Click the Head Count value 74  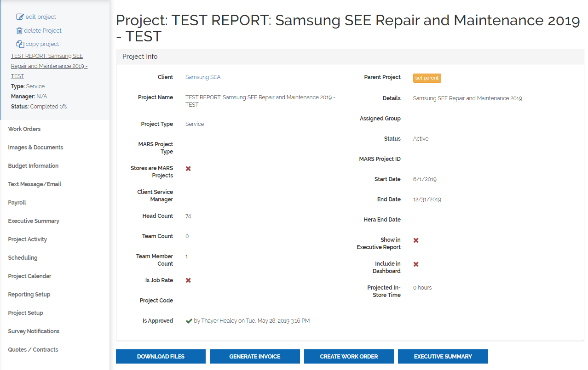pyautogui.click(x=188, y=216)
